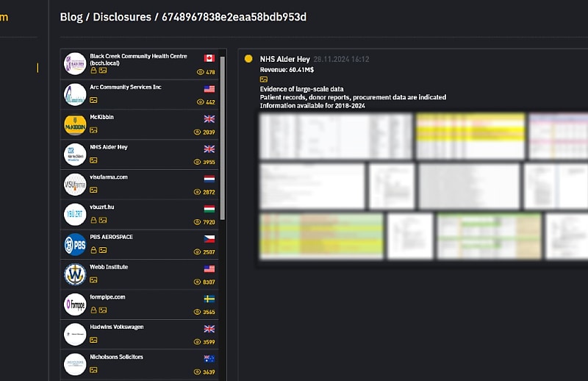Click eye view counter 2507
Viewport: 588px width, 381px height.
(204, 252)
